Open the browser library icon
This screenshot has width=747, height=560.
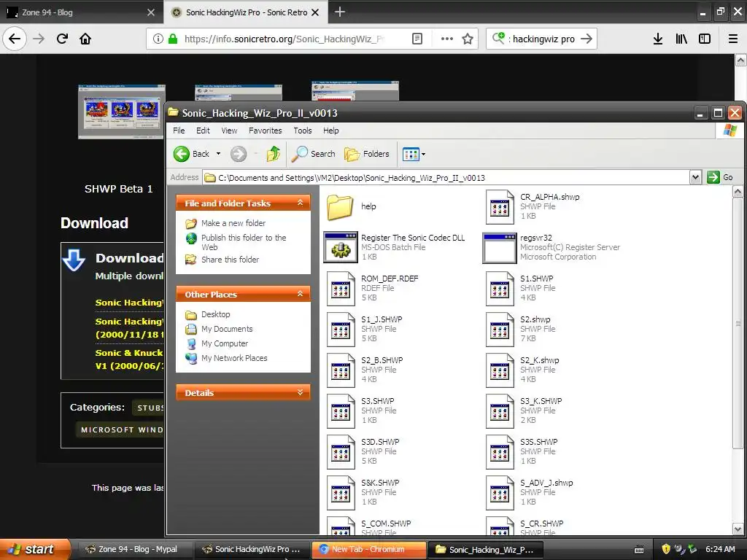click(x=681, y=39)
